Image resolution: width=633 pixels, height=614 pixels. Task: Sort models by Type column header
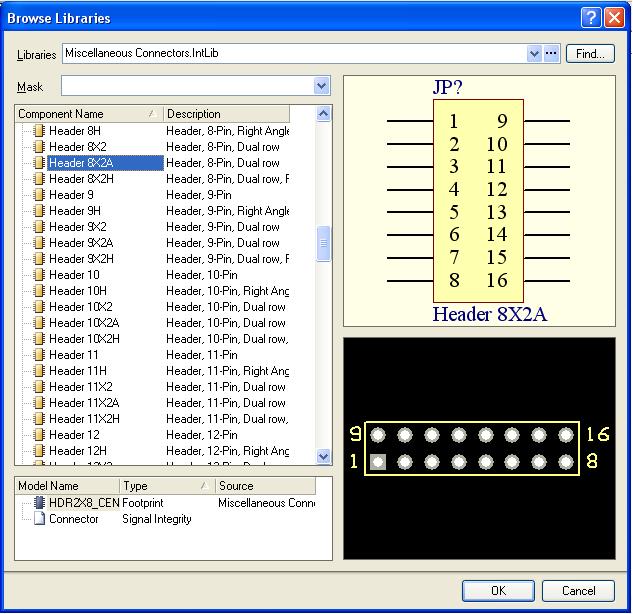click(168, 486)
